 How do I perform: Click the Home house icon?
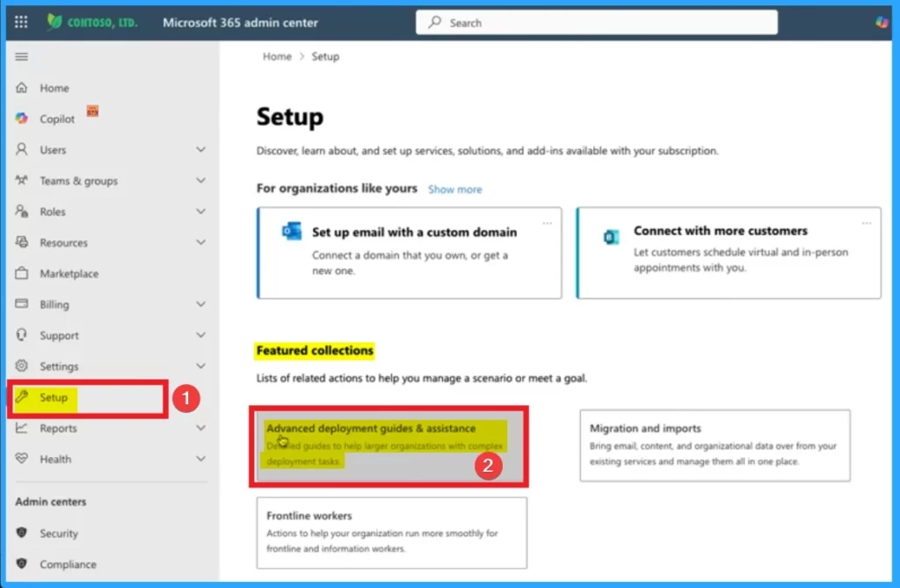tap(21, 87)
